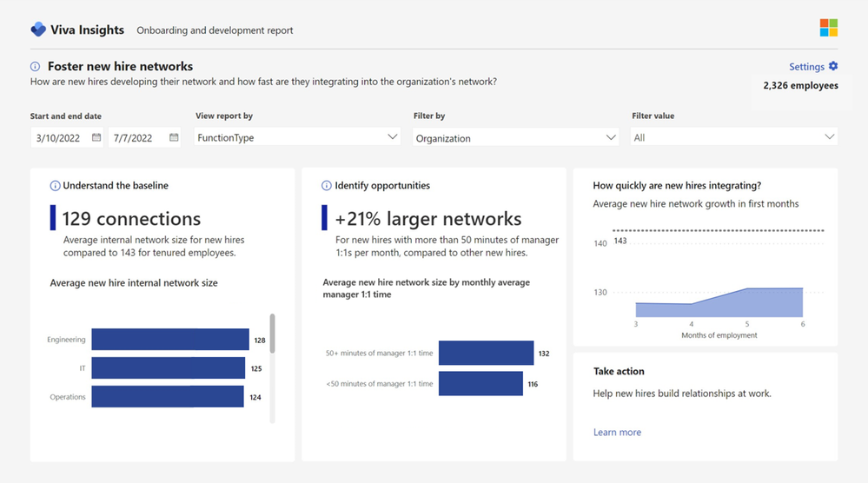Click the 3/10/2022 start date field
The width and height of the screenshot is (868, 483).
(x=66, y=137)
